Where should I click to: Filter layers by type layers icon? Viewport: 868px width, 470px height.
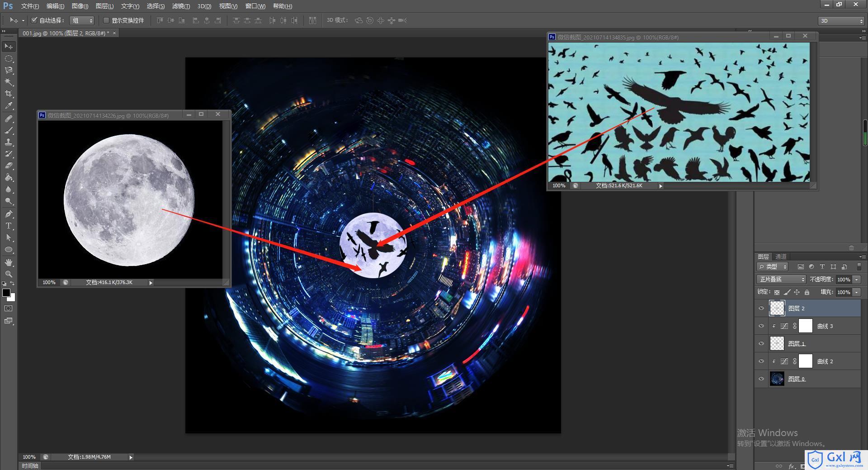tap(822, 267)
